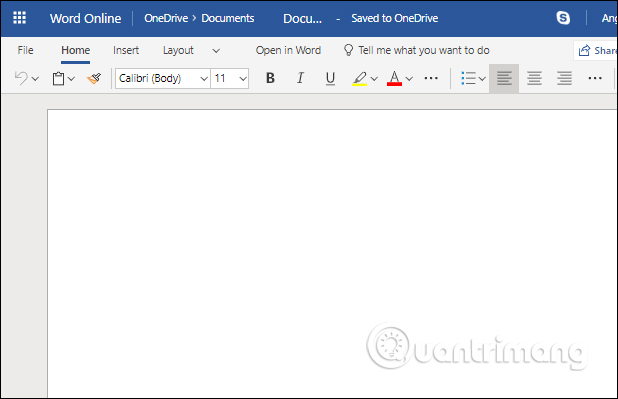
Task: Click the Undo arrow icon
Action: 21,78
